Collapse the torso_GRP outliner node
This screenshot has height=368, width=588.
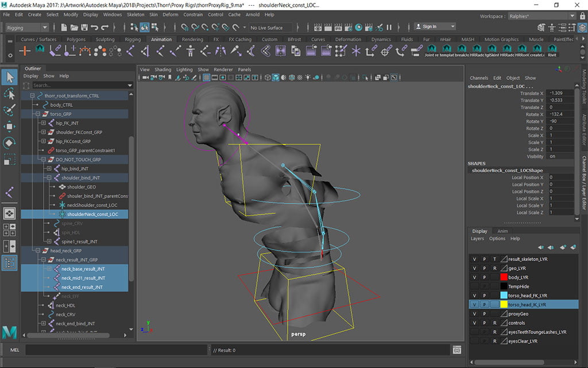click(37, 114)
